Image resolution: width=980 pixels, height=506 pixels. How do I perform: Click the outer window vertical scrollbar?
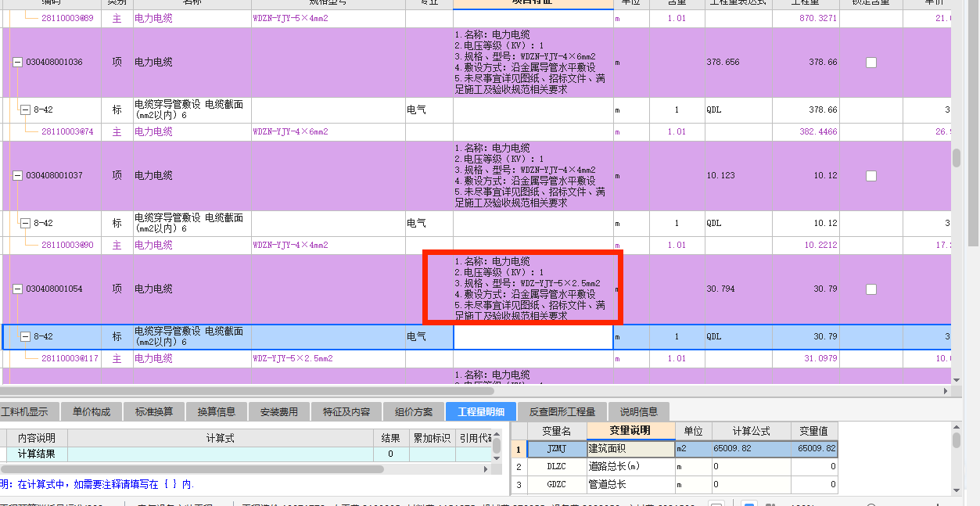point(974,123)
